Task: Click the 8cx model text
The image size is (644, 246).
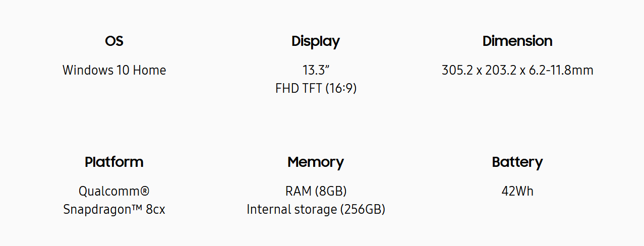Action: pyautogui.click(x=155, y=209)
